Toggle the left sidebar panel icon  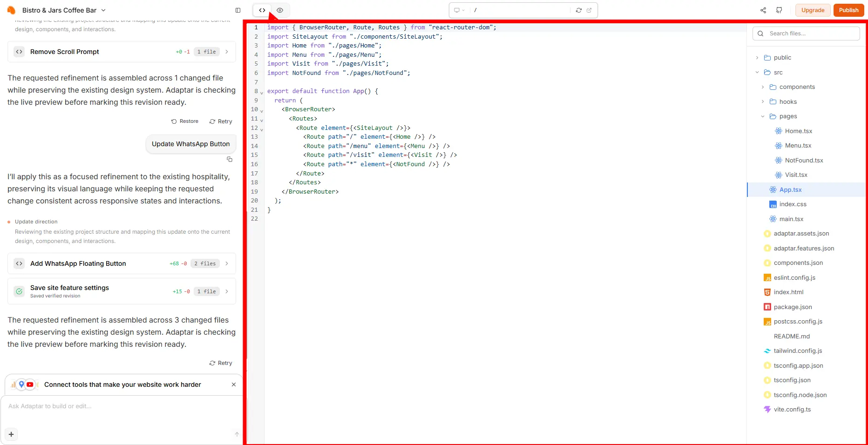(x=238, y=10)
